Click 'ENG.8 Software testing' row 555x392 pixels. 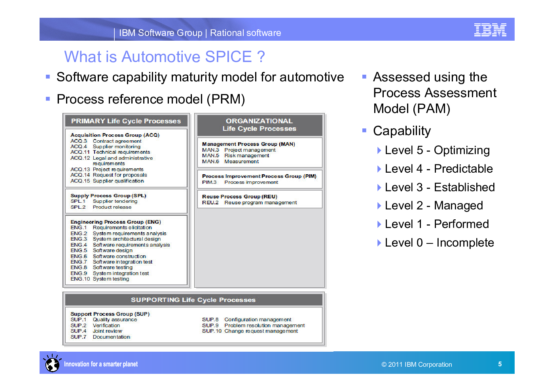(102, 268)
